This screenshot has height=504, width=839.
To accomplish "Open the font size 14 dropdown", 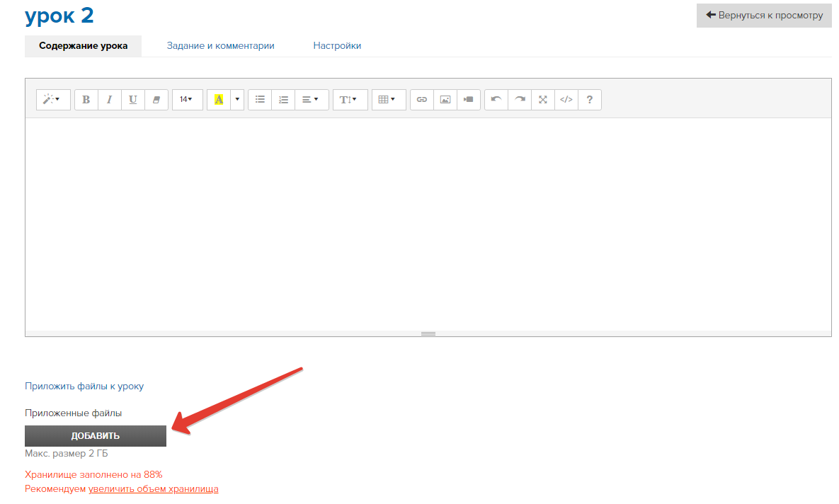I will coord(187,100).
